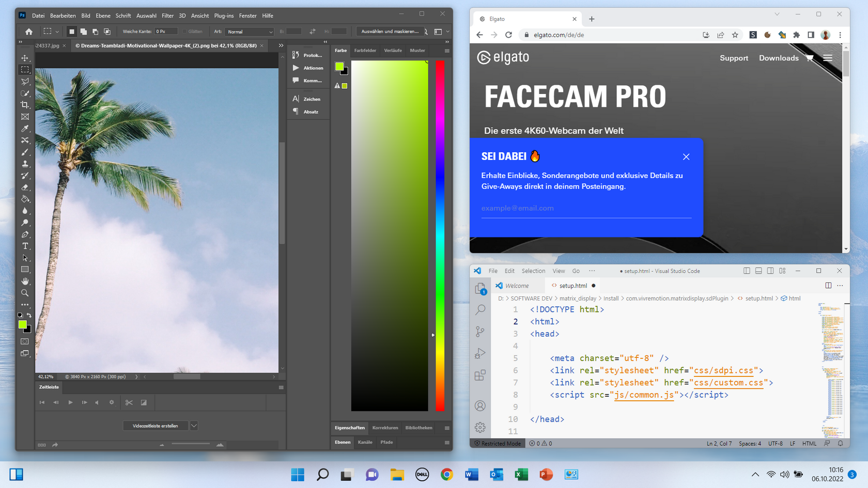Open the Art "Normal" dropdown
Image resolution: width=868 pixels, height=488 pixels.
[250, 32]
